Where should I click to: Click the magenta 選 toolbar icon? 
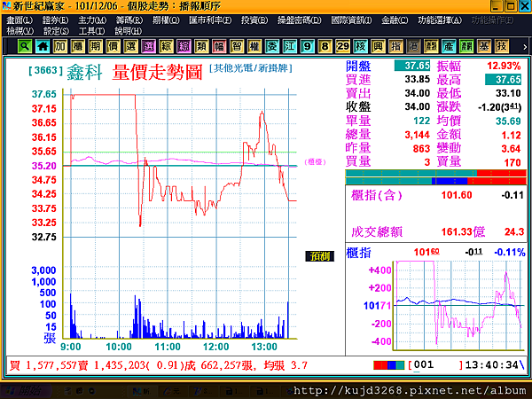point(149,46)
